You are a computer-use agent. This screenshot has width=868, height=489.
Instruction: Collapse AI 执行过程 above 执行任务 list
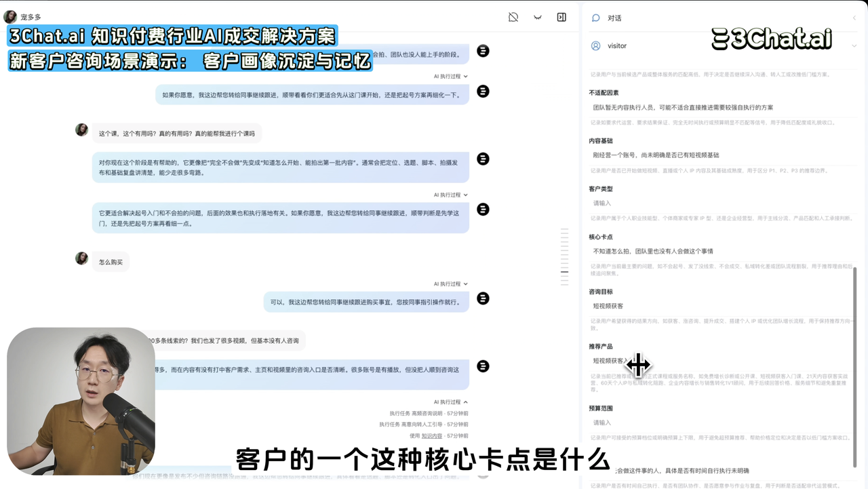451,402
